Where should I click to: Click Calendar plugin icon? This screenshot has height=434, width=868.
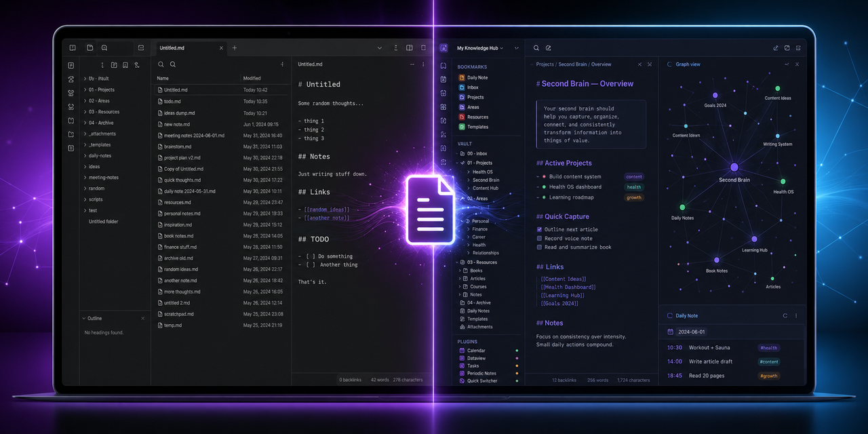462,351
